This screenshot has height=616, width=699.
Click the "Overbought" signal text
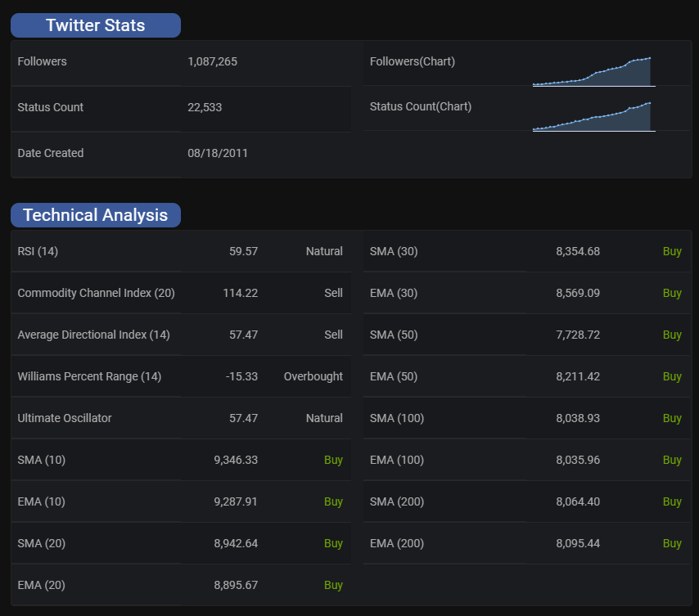[313, 377]
